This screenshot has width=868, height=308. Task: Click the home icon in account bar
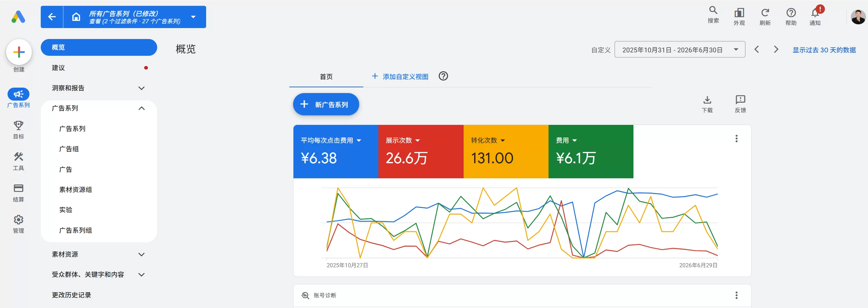coord(76,17)
